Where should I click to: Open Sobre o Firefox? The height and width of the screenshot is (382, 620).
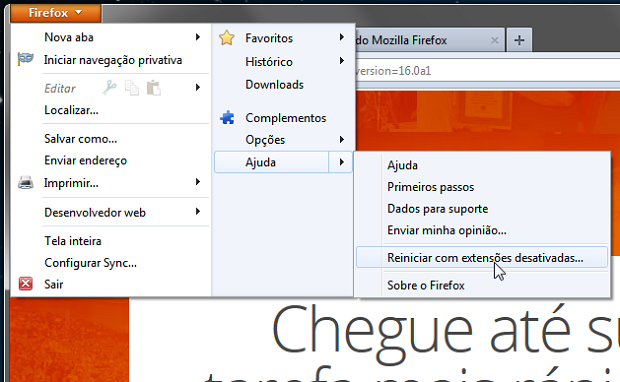point(426,286)
